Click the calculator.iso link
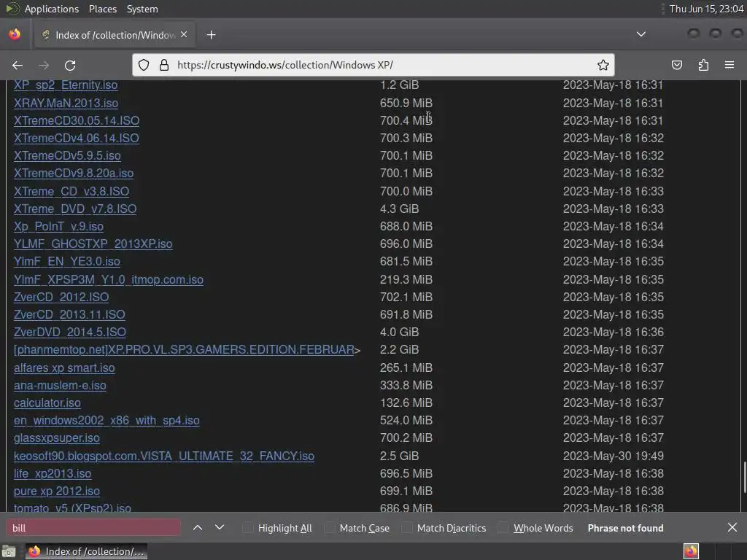Screen dimensions: 747x560 coord(47,402)
